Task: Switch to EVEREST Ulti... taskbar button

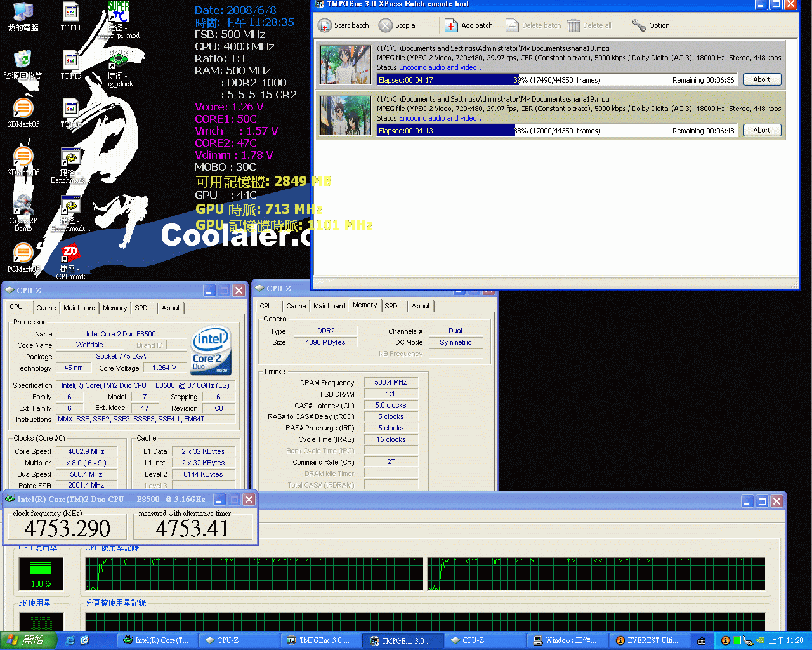Action: (x=650, y=640)
